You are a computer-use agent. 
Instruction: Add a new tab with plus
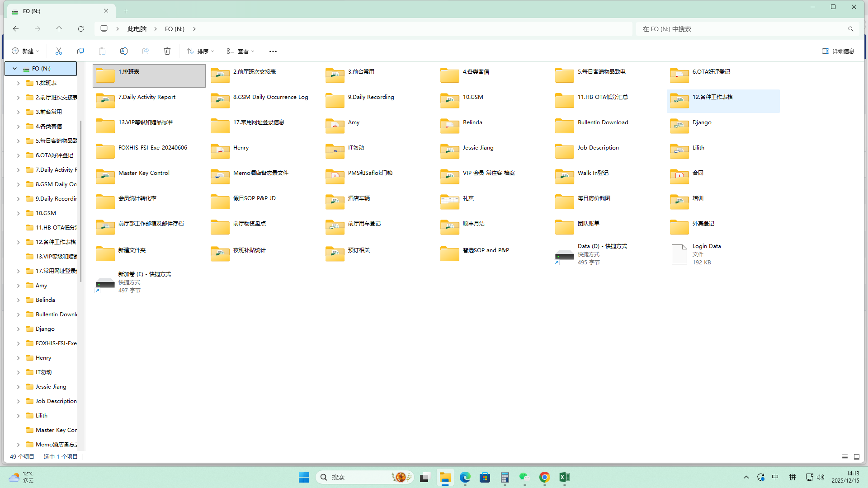[126, 11]
